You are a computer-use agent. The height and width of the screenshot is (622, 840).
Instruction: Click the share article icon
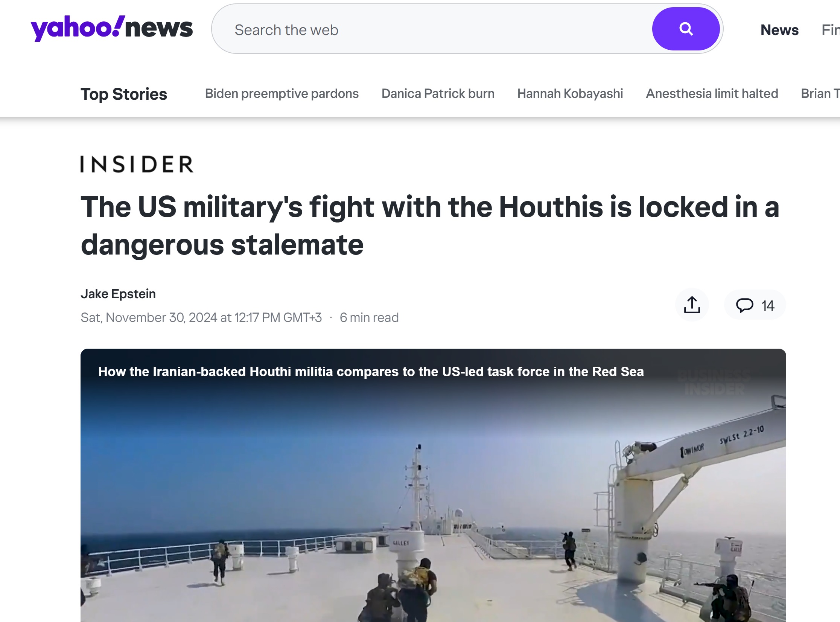[x=692, y=305]
